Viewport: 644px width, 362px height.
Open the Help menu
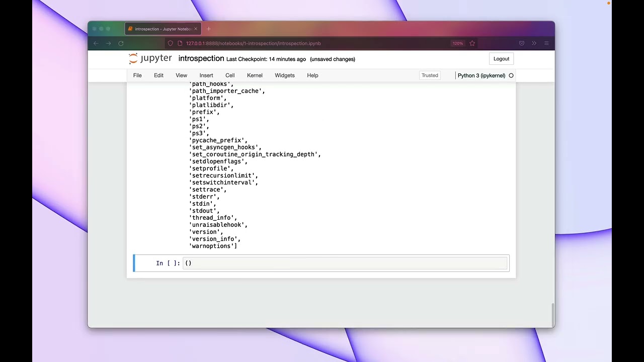coord(312,75)
